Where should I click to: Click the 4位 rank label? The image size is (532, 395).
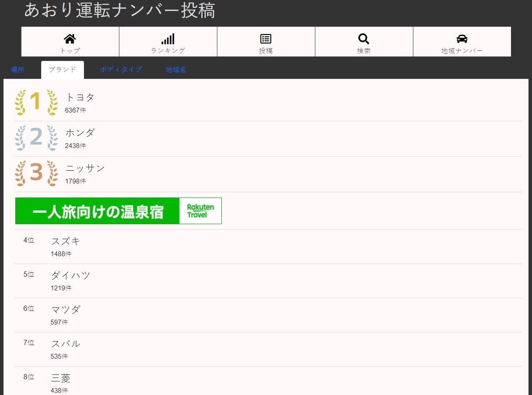pos(29,240)
